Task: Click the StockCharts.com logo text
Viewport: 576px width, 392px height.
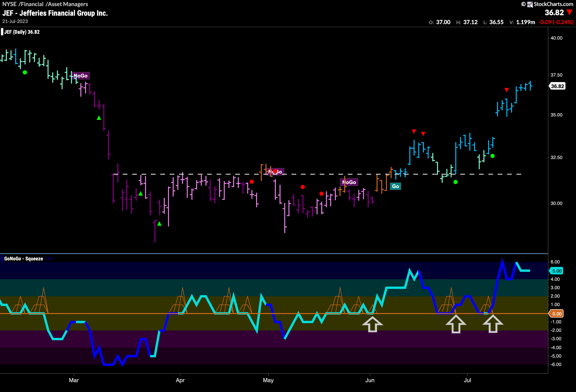Action: pyautogui.click(x=554, y=4)
